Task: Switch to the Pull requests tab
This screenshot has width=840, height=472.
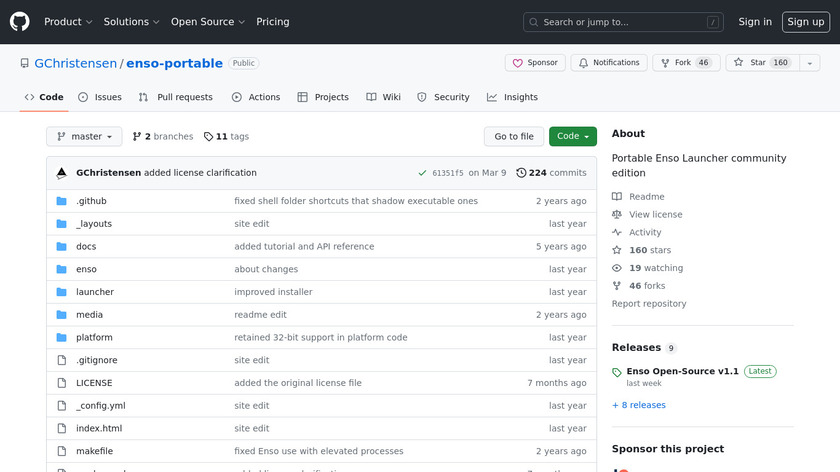Action: coord(176,97)
